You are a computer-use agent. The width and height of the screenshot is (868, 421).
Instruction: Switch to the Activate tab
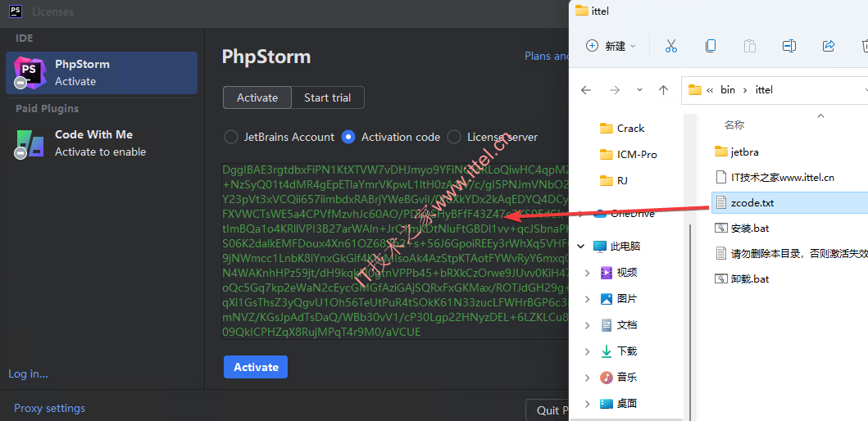pos(257,98)
